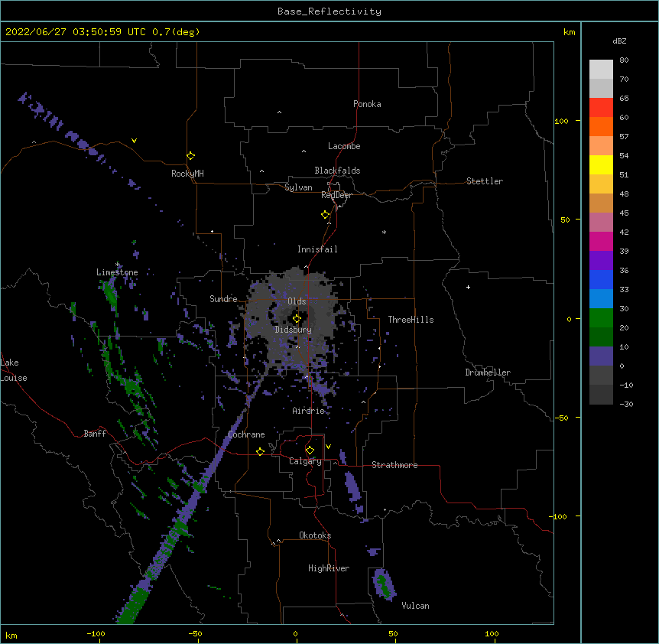This screenshot has height=644, width=659.
Task: Click the Stettler city label
Action: tap(485, 181)
